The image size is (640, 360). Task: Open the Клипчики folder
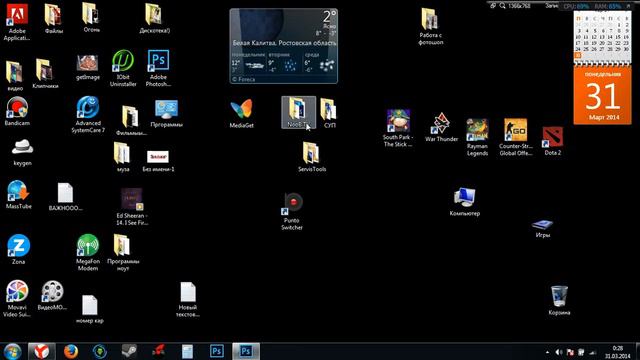tap(45, 74)
